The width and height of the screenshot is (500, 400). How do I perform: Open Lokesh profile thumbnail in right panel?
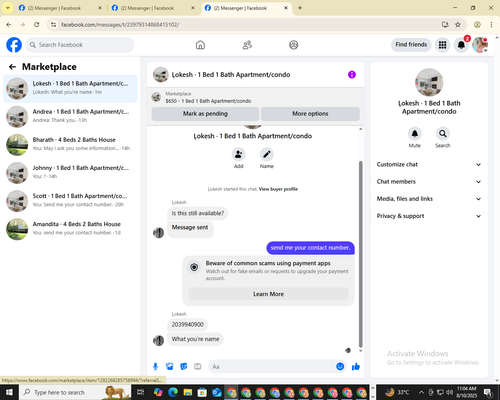429,82
